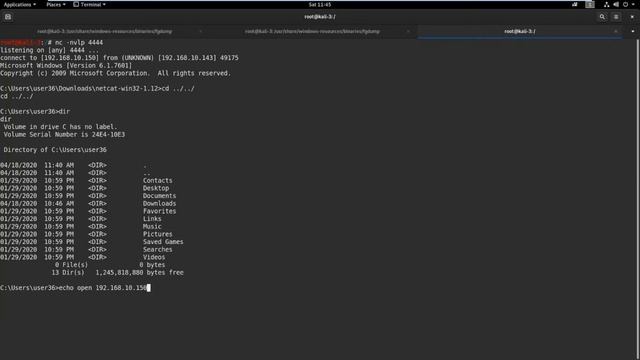
Task: Close the root@kali-3: / tab
Action: click(616, 31)
